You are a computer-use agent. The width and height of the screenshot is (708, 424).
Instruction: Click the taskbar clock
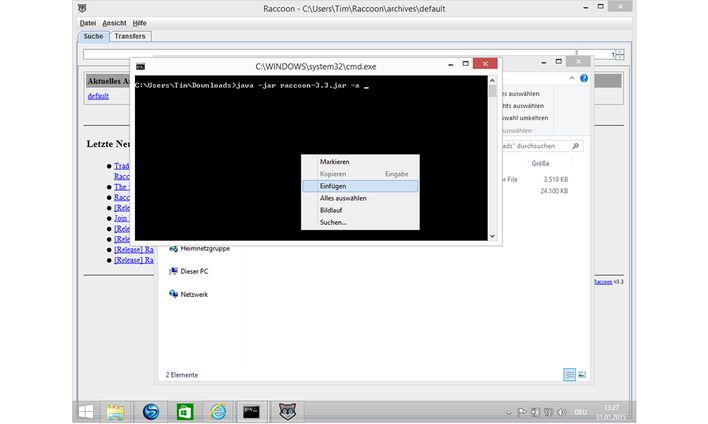[x=611, y=412]
